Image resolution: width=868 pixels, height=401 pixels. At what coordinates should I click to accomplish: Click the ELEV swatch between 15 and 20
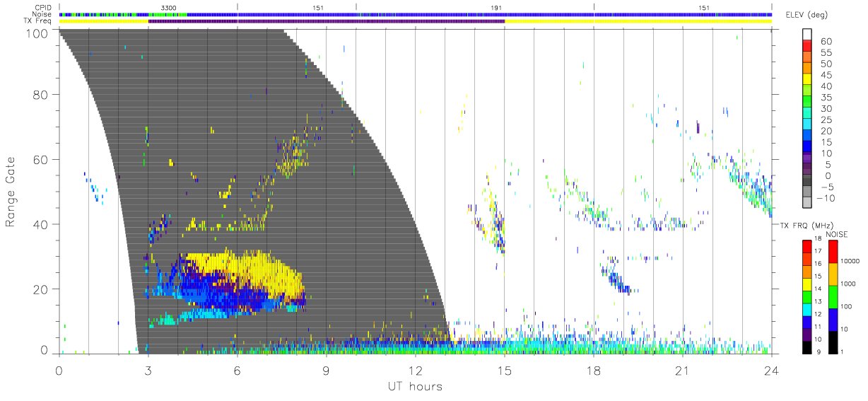(808, 136)
